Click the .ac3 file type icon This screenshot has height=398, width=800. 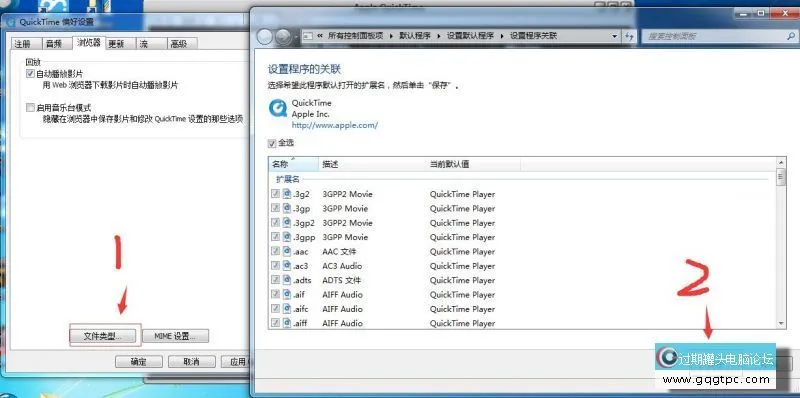point(287,265)
